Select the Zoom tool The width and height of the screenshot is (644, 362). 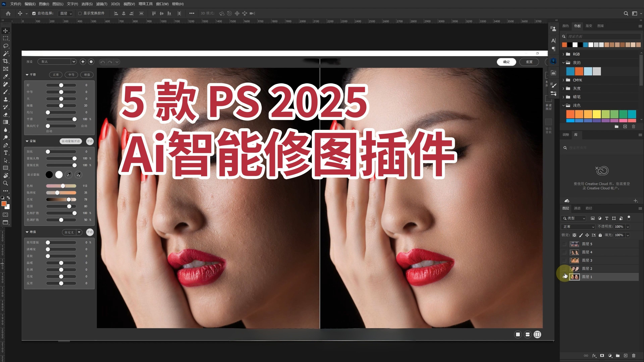click(x=6, y=183)
